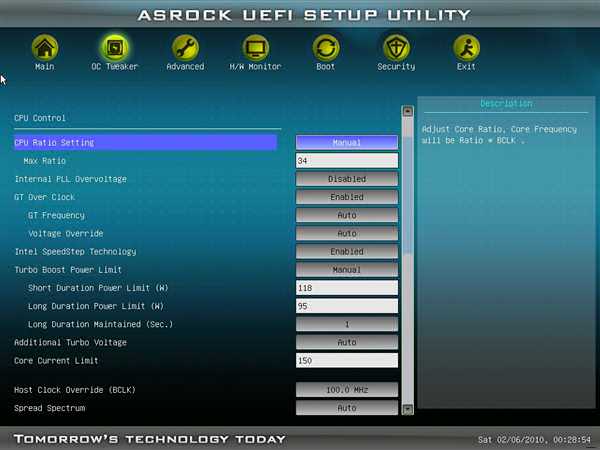Switch to the H/W Monitor tab label
This screenshot has width=600, height=450.
[x=255, y=67]
